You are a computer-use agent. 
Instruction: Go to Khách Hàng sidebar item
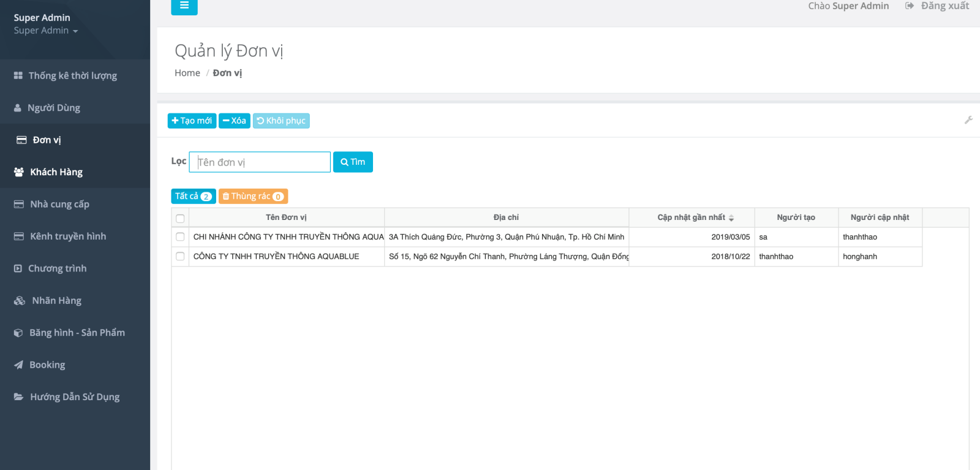point(56,172)
